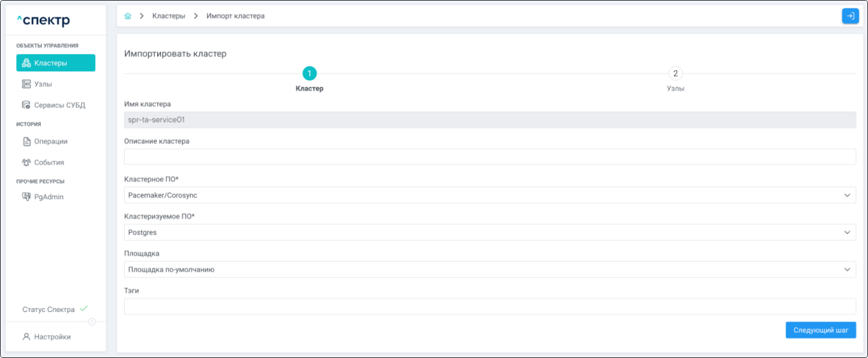The width and height of the screenshot is (868, 358).
Task: Check Статус Спектра indicator
Action: point(54,309)
